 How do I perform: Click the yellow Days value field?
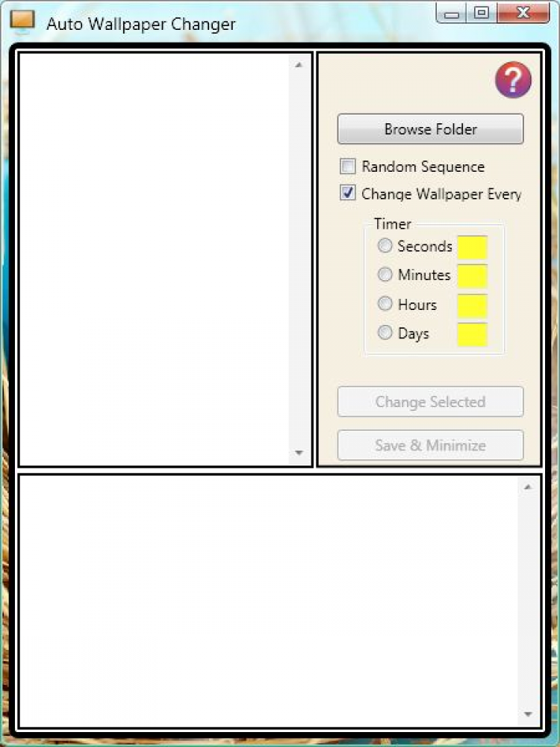pyautogui.click(x=473, y=335)
